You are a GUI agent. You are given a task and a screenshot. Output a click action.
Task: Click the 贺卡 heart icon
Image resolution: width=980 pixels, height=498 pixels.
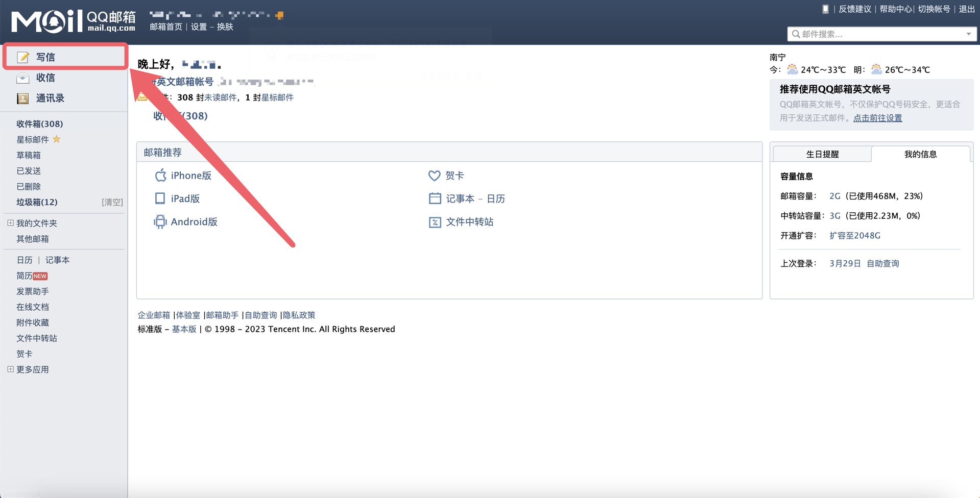click(435, 175)
